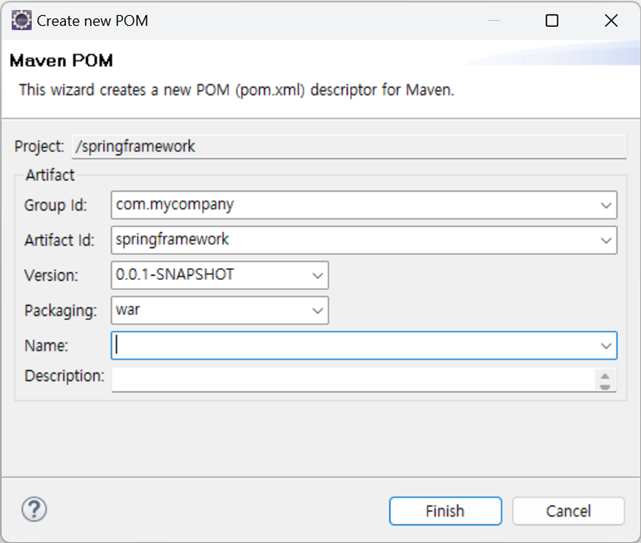Expand the Name field dropdown arrow
The width and height of the screenshot is (641, 543).
coord(606,346)
